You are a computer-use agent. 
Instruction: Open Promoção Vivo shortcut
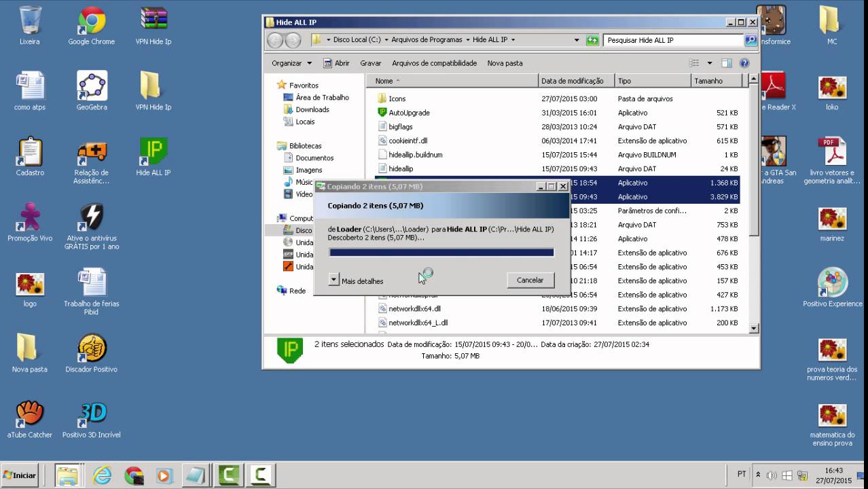[30, 223]
